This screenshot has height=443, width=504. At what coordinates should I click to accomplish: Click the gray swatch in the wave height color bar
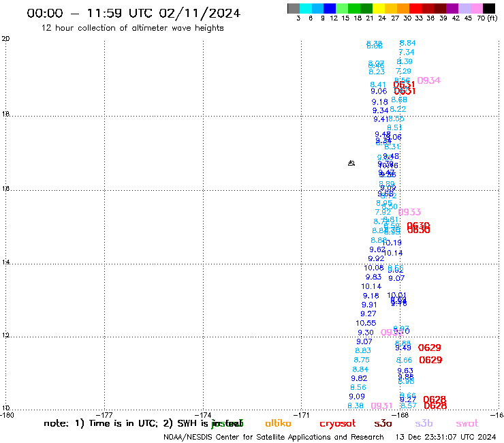(294, 8)
